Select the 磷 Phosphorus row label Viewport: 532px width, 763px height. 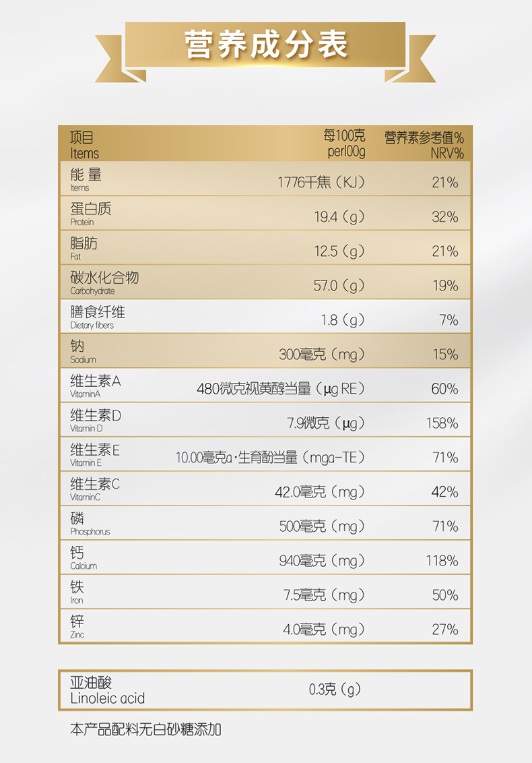[x=90, y=523]
